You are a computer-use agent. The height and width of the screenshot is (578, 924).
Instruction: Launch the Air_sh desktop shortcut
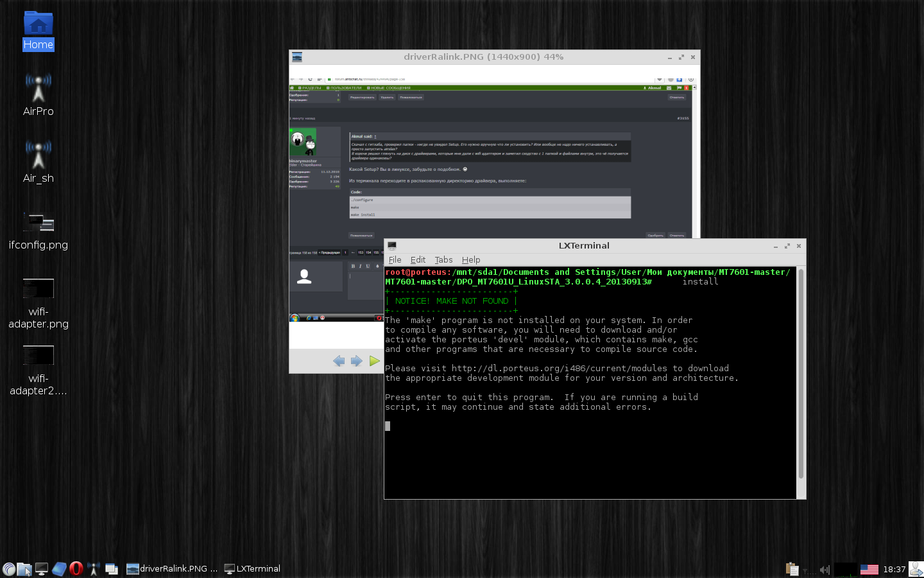coord(38,162)
